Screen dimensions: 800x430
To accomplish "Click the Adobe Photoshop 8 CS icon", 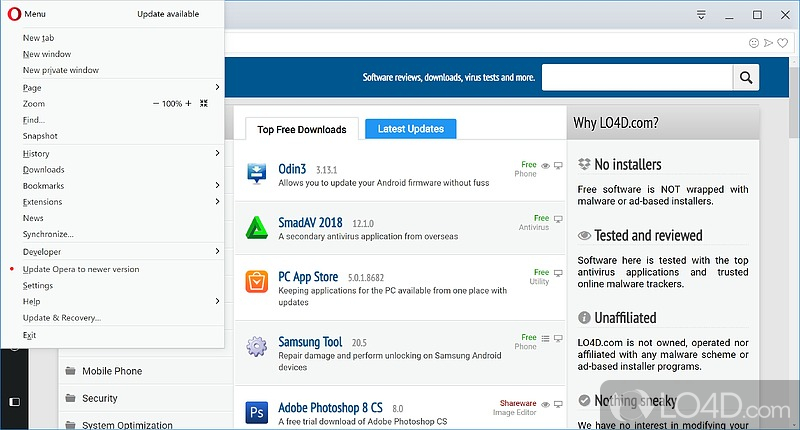I will coord(257,412).
